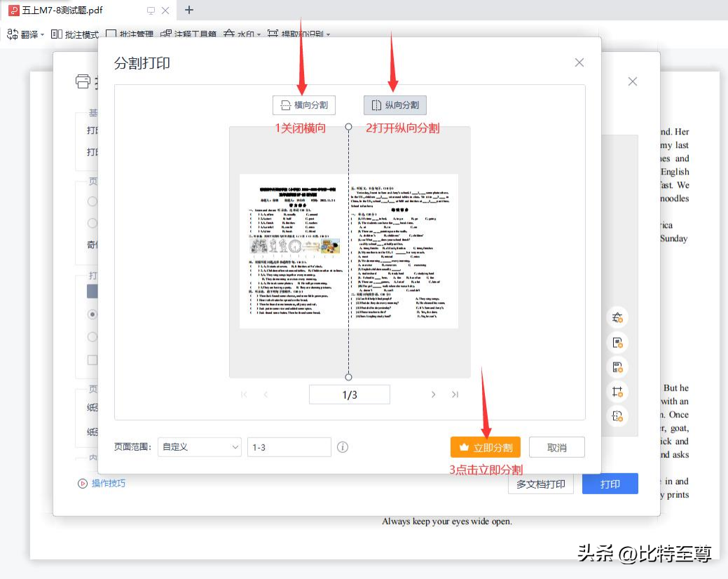Image resolution: width=728 pixels, height=579 pixels.
Task: Click the 操作技巧 play icon
Action: pyautogui.click(x=83, y=484)
